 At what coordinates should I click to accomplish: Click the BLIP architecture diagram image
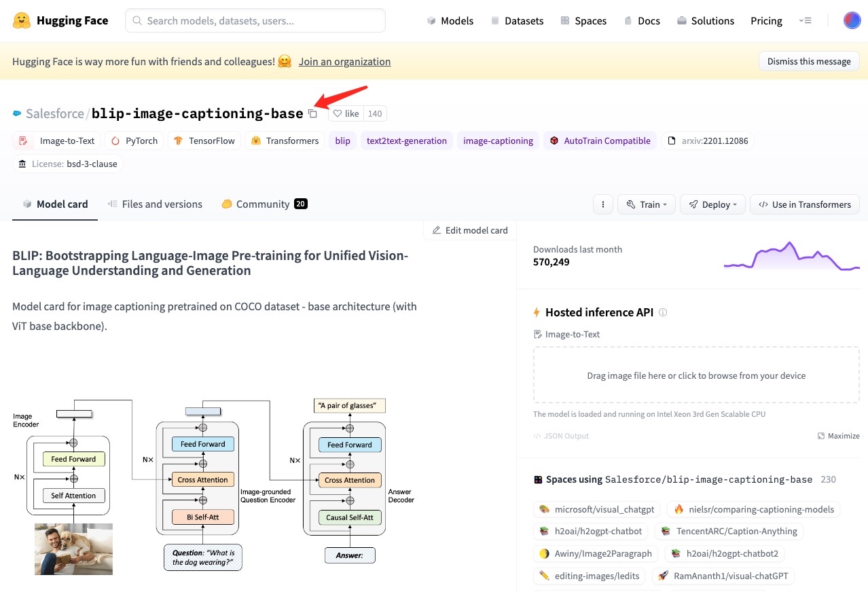click(x=214, y=486)
